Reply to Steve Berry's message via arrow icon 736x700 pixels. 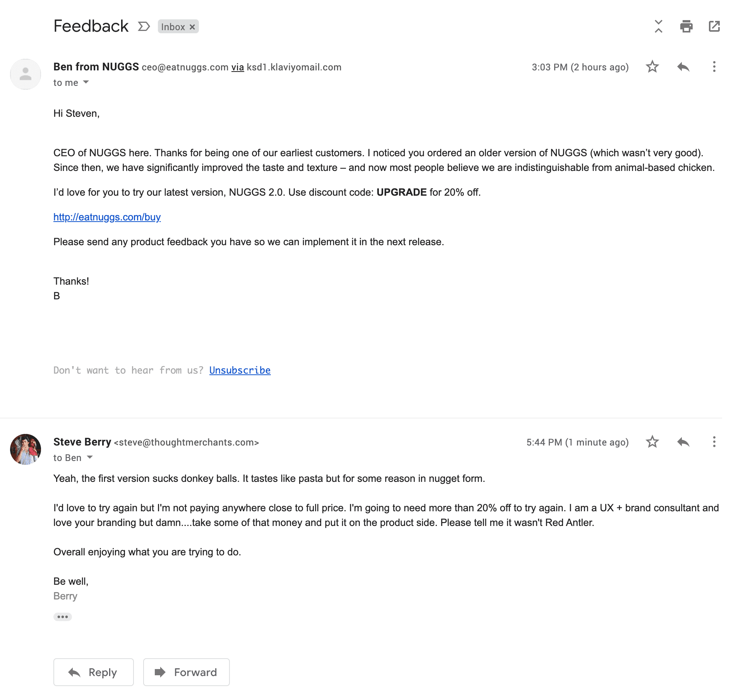pyautogui.click(x=683, y=442)
